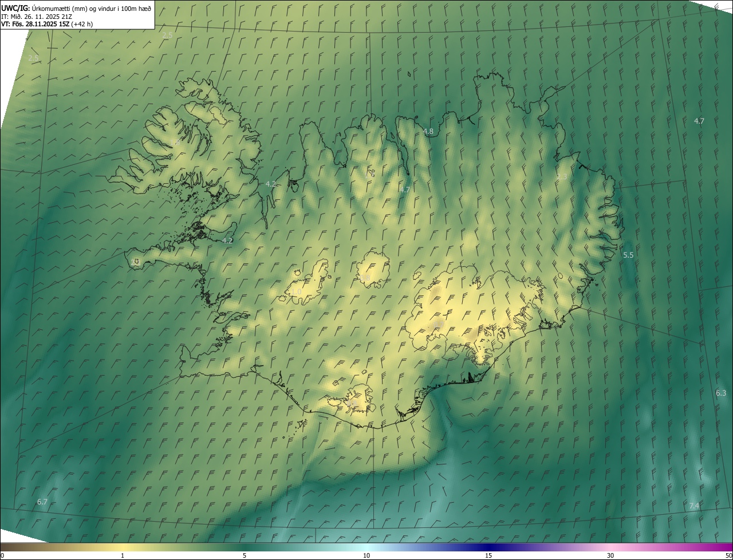Click the 1.0 value on Langjökull glacier
This screenshot has height=560, width=733.
296,292
